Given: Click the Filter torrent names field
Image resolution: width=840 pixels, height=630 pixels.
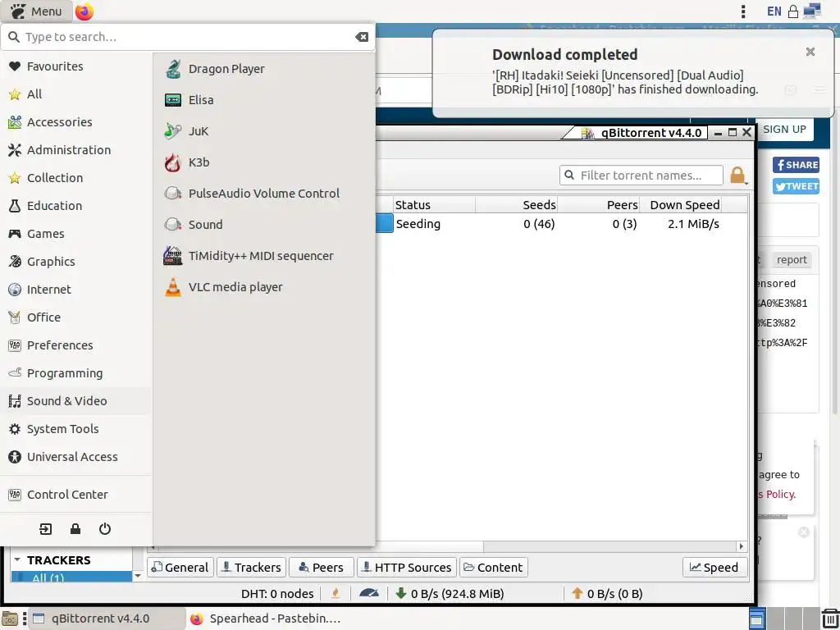Looking at the screenshot, I should pyautogui.click(x=641, y=176).
